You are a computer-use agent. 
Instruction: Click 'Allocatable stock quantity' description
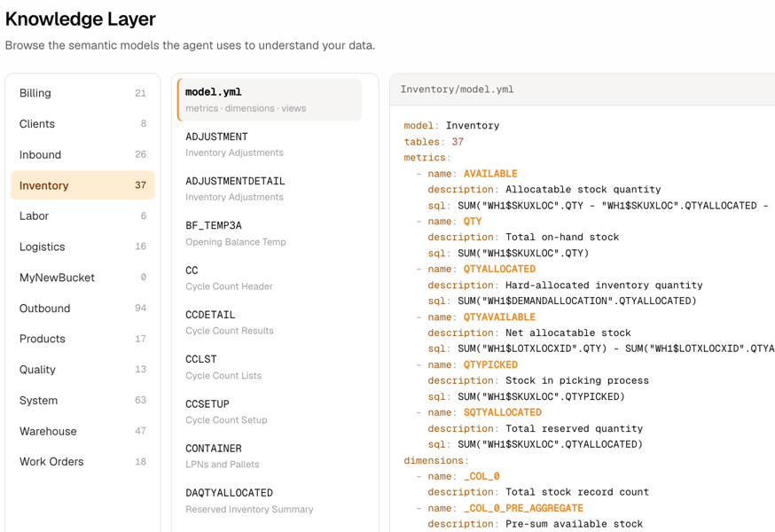583,190
